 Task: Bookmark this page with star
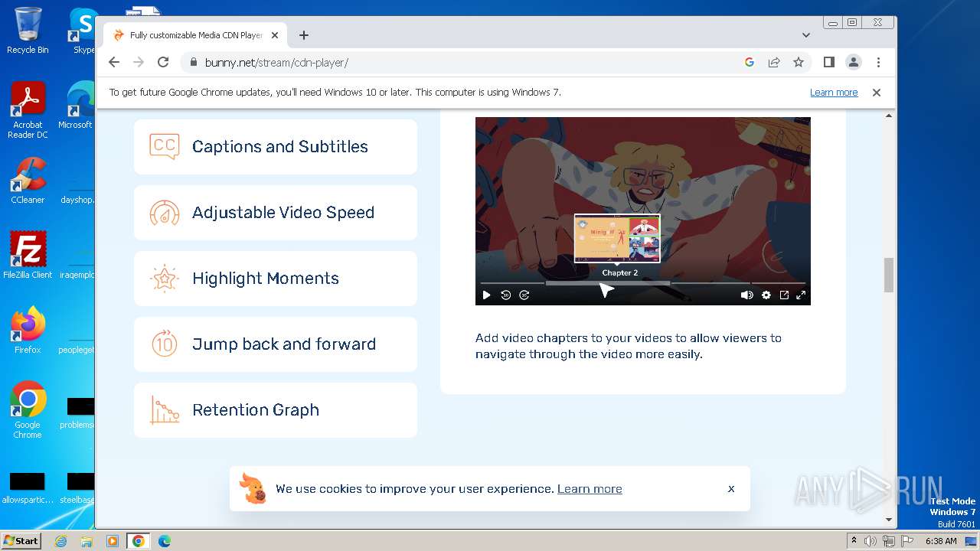(799, 63)
